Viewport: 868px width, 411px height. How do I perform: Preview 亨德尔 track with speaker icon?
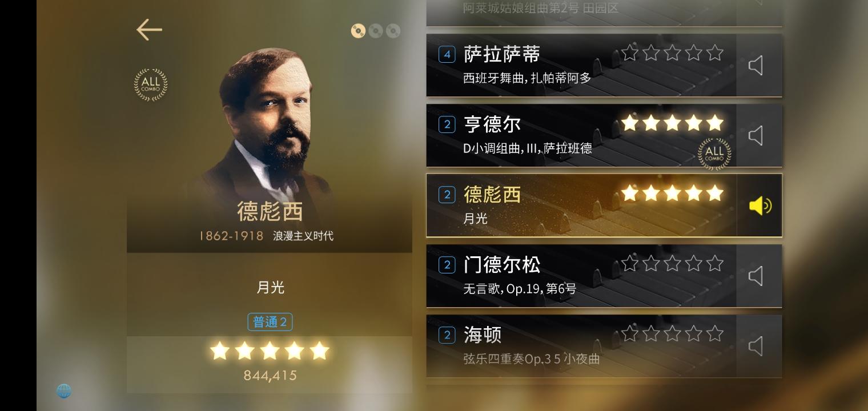756,136
